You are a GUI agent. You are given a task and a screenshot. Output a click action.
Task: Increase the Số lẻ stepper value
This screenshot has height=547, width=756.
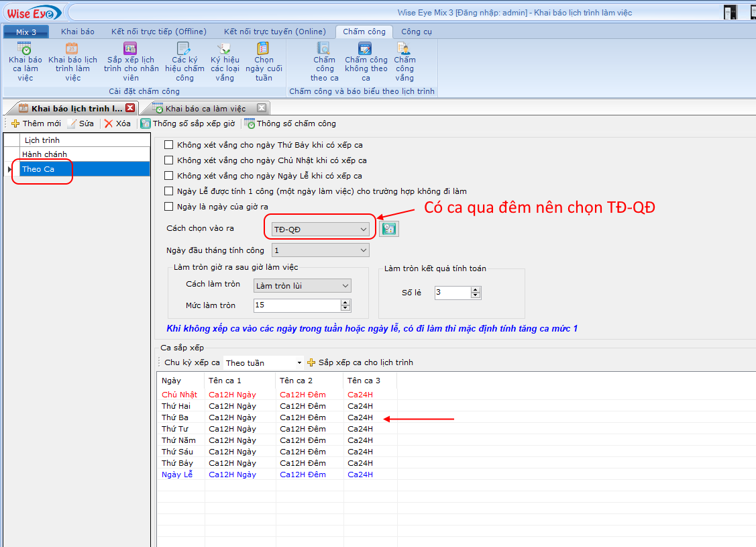coord(476,290)
